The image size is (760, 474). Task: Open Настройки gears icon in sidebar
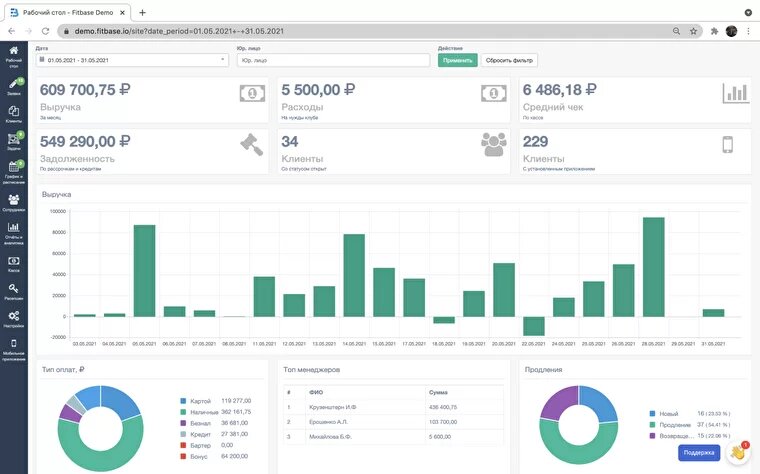point(14,316)
